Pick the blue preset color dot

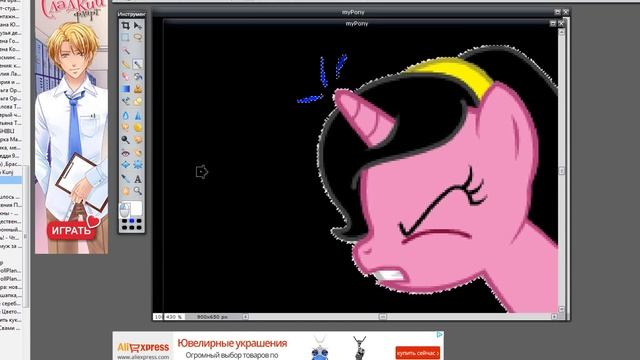coord(131,221)
